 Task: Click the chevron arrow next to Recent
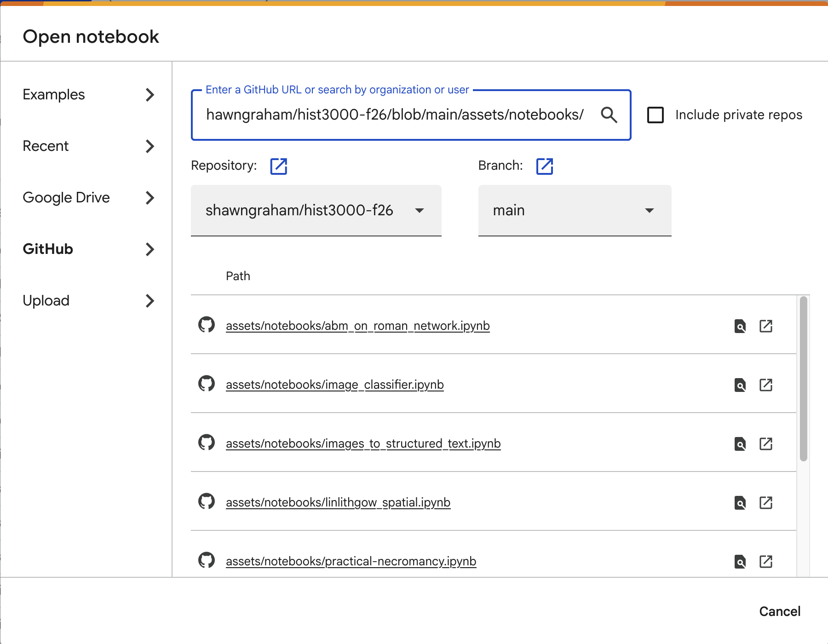coord(149,146)
